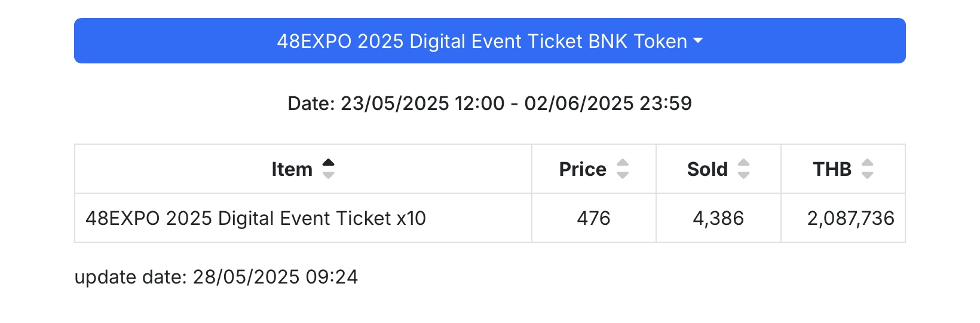980x323 pixels.
Task: Click the down arrow next to Sold
Action: click(744, 175)
